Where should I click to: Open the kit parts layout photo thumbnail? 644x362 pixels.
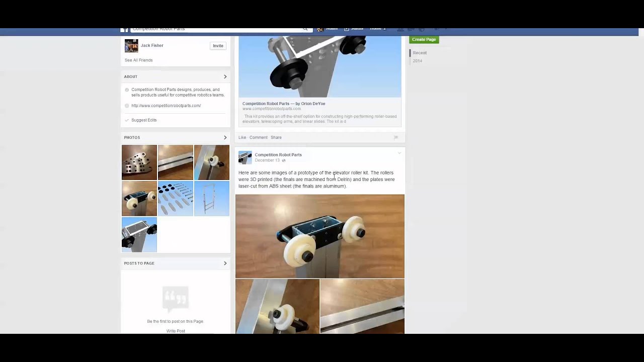pos(176,199)
